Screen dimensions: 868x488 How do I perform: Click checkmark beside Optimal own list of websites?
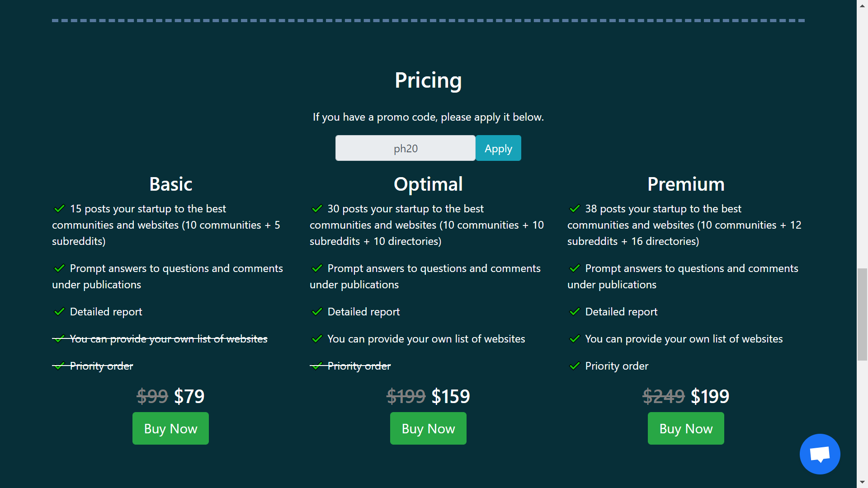pos(317,339)
